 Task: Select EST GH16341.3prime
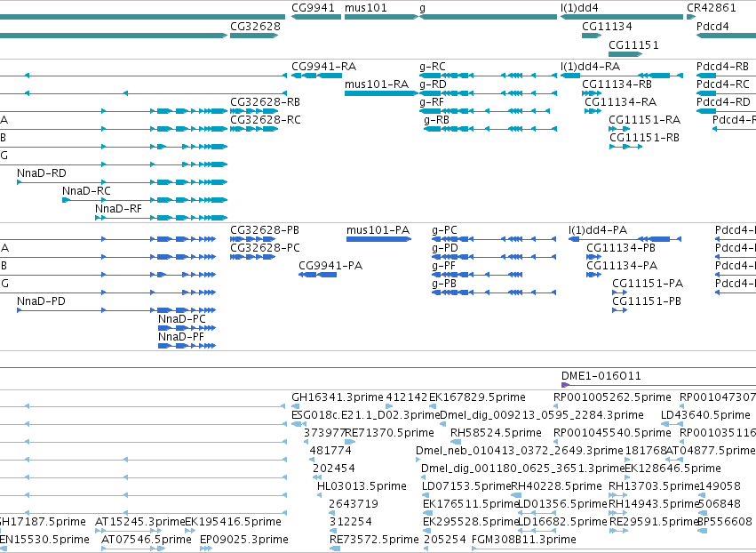click(338, 397)
